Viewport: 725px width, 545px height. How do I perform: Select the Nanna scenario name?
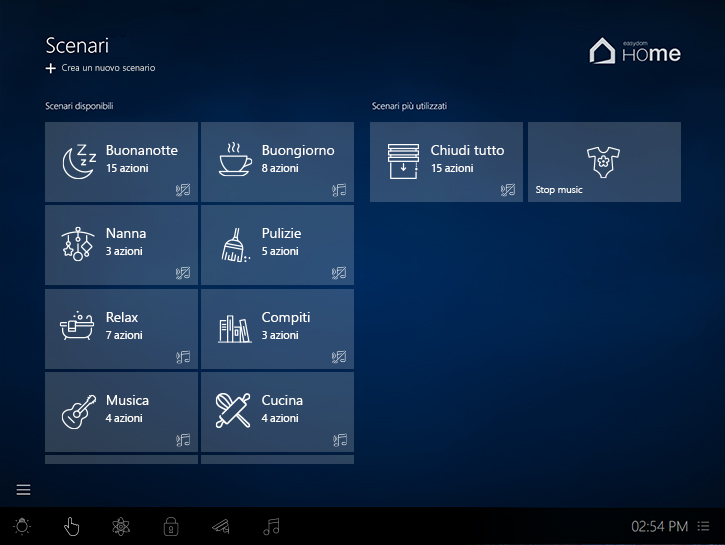click(126, 233)
